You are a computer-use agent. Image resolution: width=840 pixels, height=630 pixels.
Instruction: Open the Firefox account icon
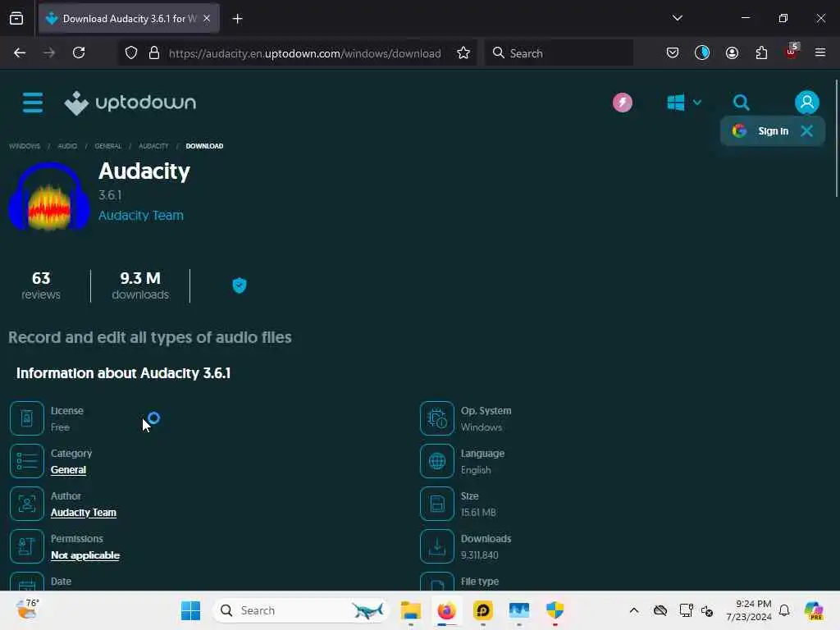point(732,52)
